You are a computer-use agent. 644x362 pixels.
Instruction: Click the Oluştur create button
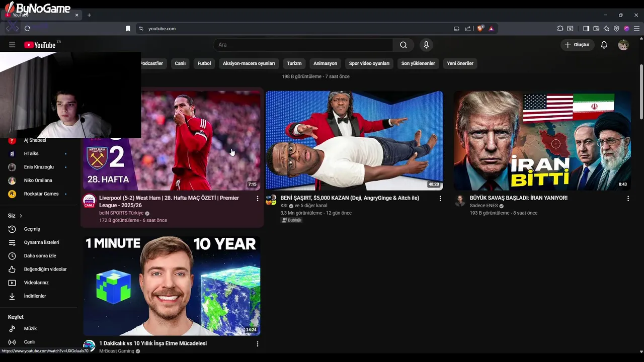point(577,45)
